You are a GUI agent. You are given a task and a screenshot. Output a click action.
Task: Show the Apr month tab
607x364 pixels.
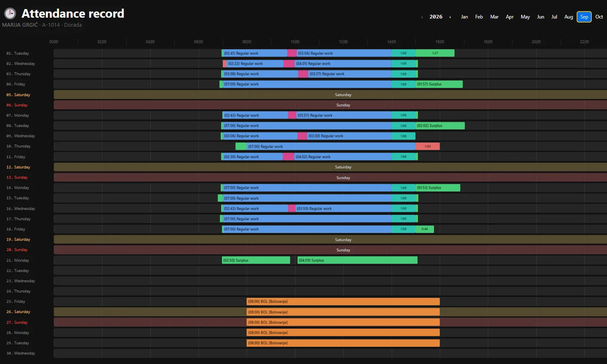tap(510, 17)
